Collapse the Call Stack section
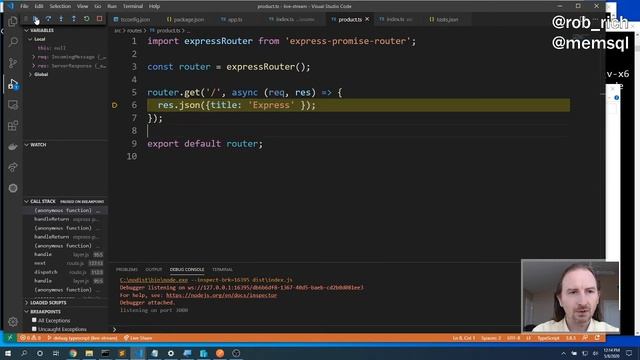 point(27,201)
